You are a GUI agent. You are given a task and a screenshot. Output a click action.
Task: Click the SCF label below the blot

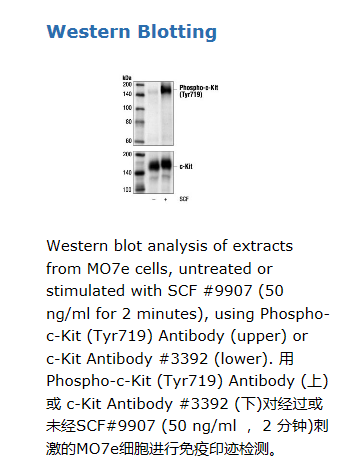[184, 199]
